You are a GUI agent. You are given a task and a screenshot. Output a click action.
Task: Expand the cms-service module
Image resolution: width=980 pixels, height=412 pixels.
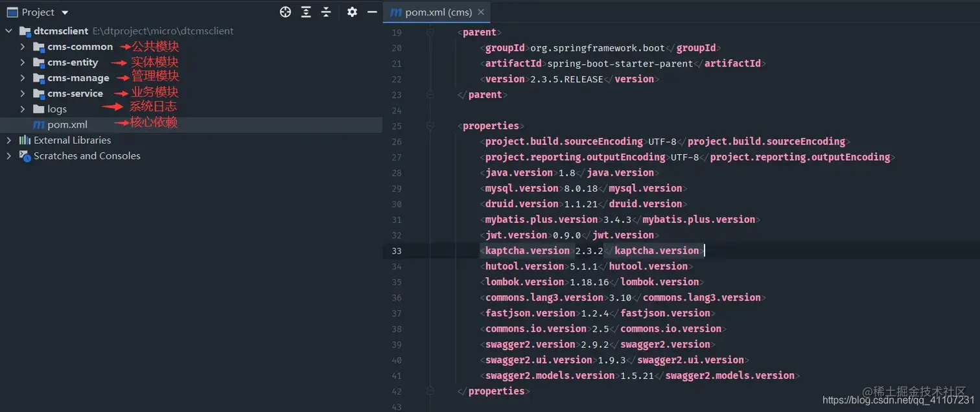(x=22, y=93)
